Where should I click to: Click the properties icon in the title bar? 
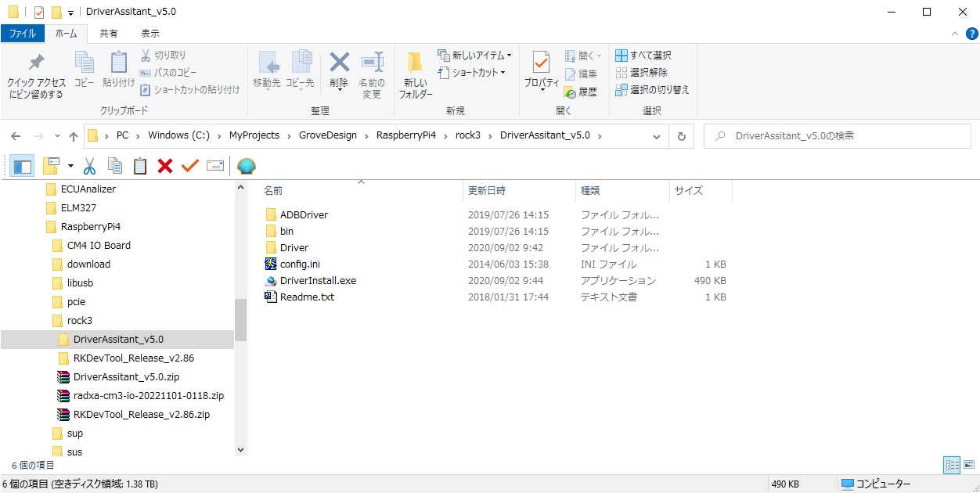point(39,13)
